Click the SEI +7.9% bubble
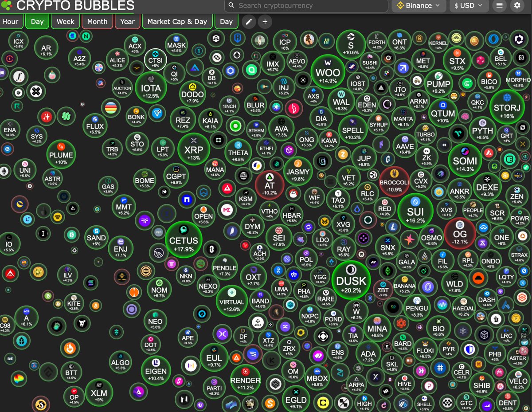The width and height of the screenshot is (532, 412). point(279,236)
